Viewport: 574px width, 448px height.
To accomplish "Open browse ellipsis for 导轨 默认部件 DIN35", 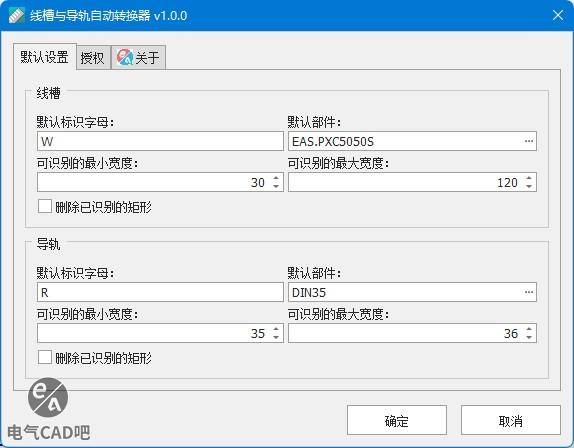I will 529,292.
